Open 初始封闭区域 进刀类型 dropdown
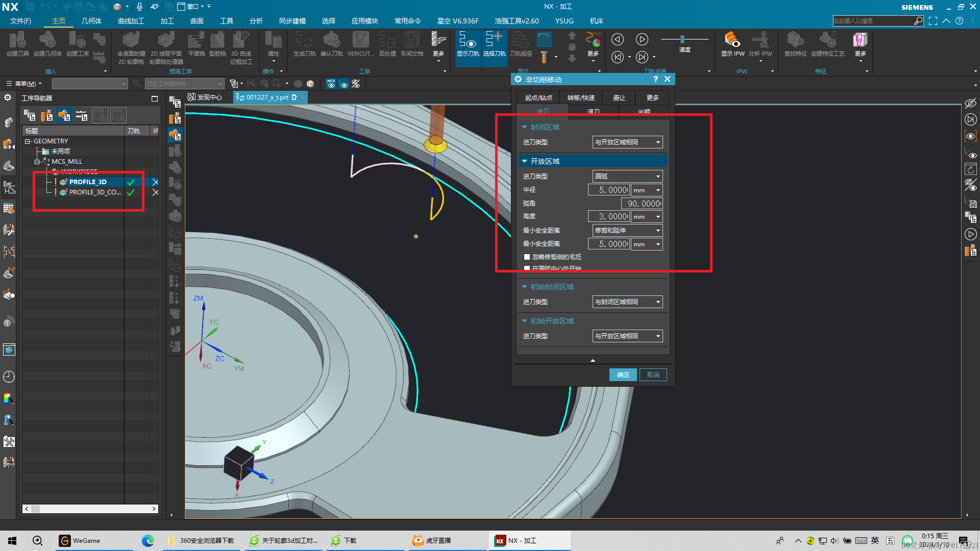The width and height of the screenshot is (980, 551). coord(627,302)
